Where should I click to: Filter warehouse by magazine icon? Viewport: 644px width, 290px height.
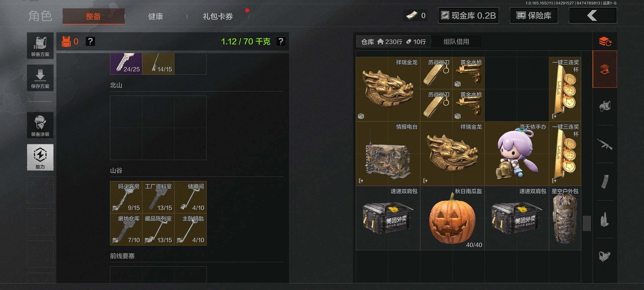coord(605,182)
